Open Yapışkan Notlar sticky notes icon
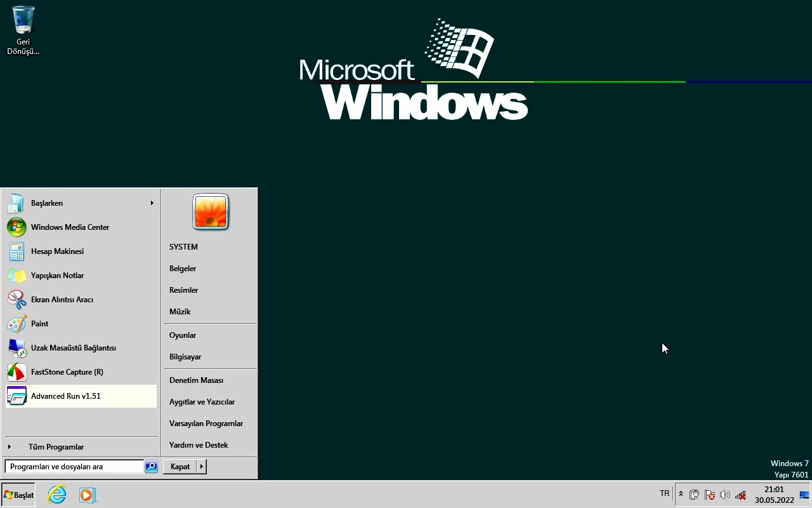The height and width of the screenshot is (508, 812). coord(16,276)
